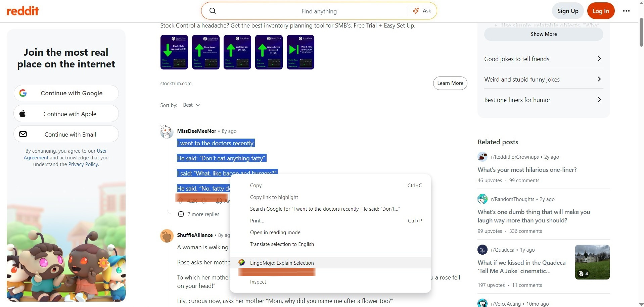Open the r/VoiceActing community icon
The width and height of the screenshot is (644, 307).
click(482, 303)
